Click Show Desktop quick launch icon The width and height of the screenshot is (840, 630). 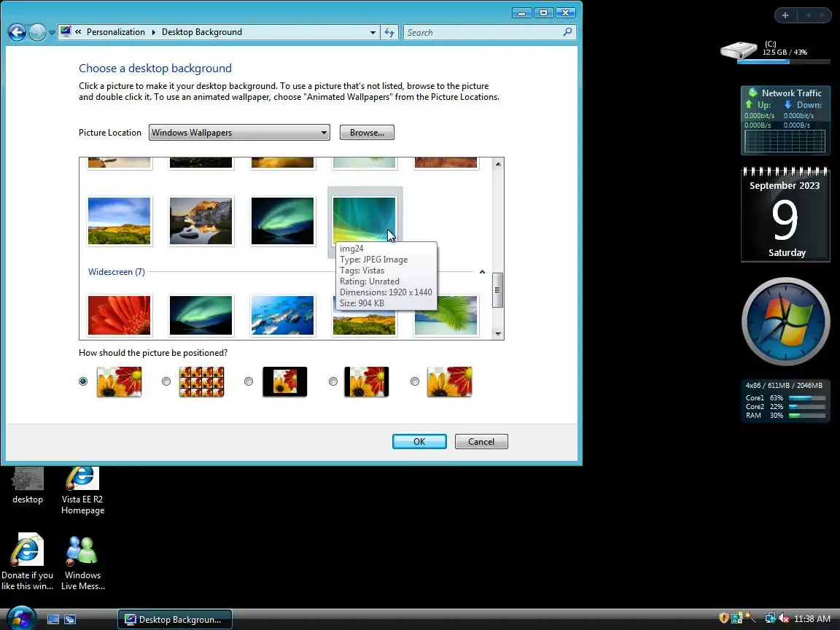coord(53,619)
